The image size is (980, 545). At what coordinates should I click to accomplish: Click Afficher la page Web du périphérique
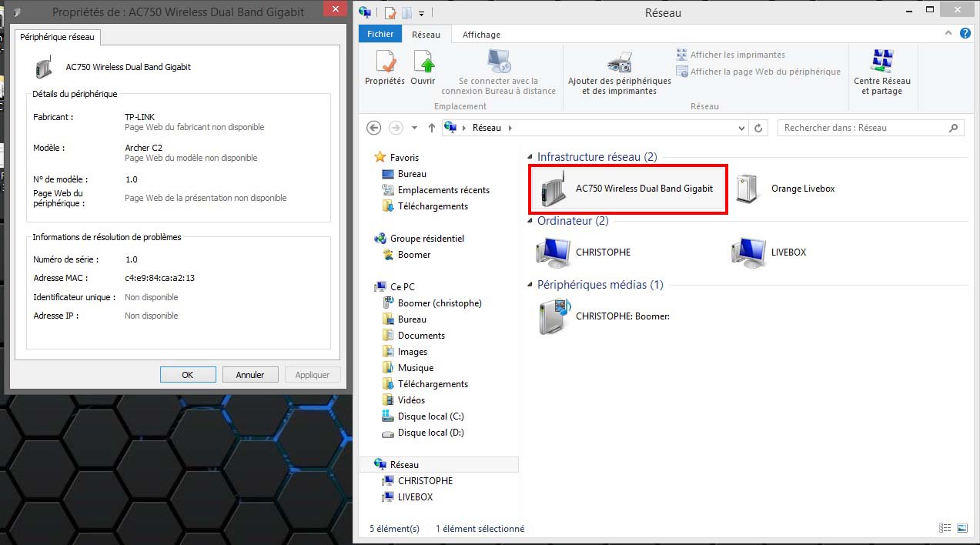pyautogui.click(x=758, y=72)
